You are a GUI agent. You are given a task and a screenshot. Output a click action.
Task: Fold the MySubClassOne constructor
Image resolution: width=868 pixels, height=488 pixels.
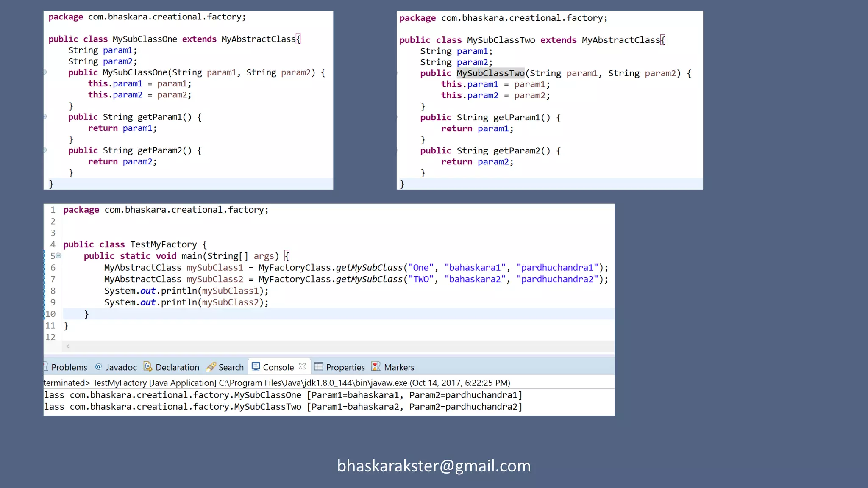(45, 72)
